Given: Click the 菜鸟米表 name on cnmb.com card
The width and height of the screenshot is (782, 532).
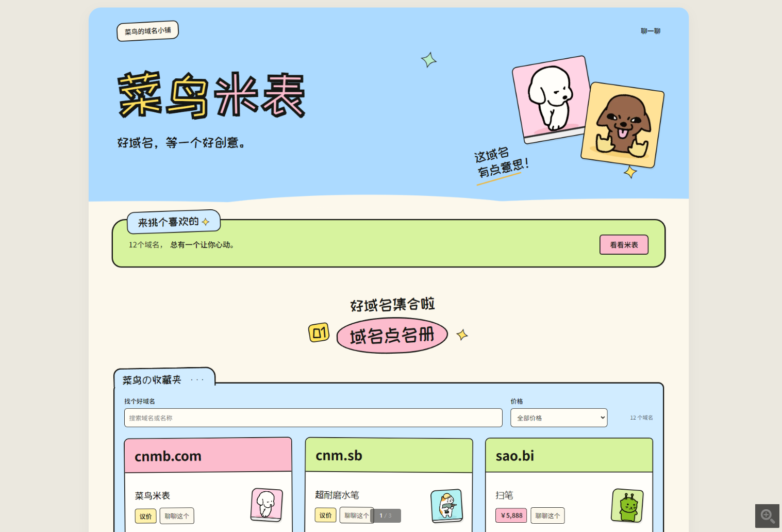Looking at the screenshot, I should [x=153, y=495].
